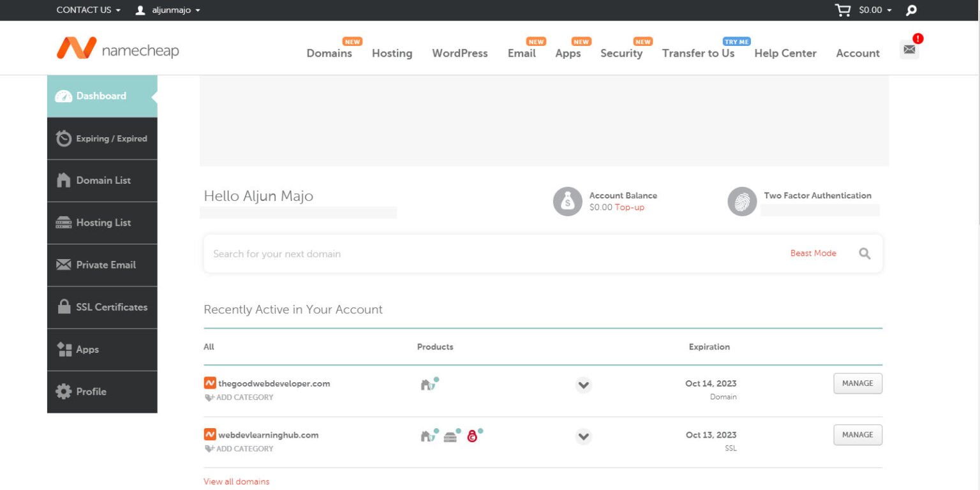This screenshot has width=980, height=490.
Task: Expand product details for thegoodwebdeveloper.com
Action: [x=583, y=385]
